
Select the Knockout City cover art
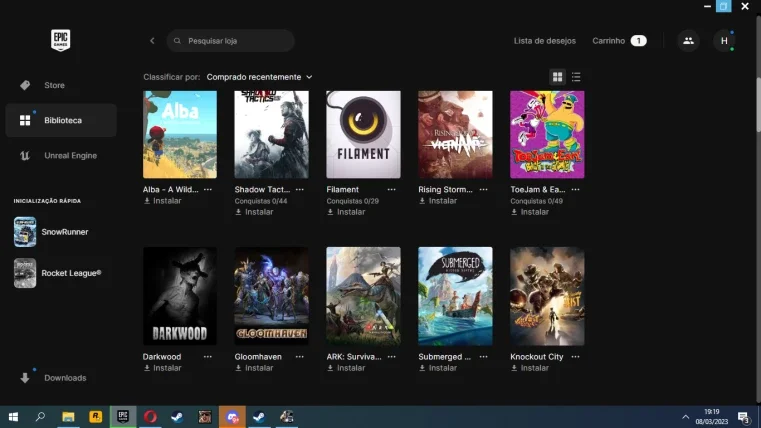(x=547, y=296)
